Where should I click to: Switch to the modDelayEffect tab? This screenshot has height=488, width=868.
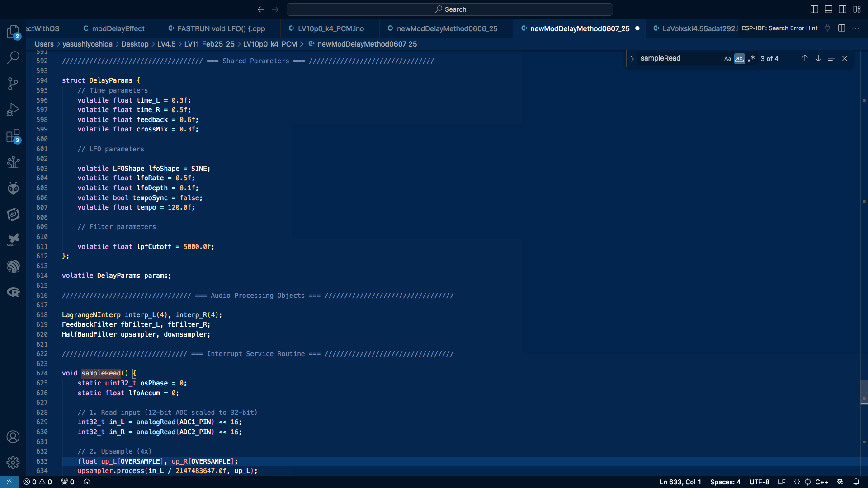click(x=118, y=28)
